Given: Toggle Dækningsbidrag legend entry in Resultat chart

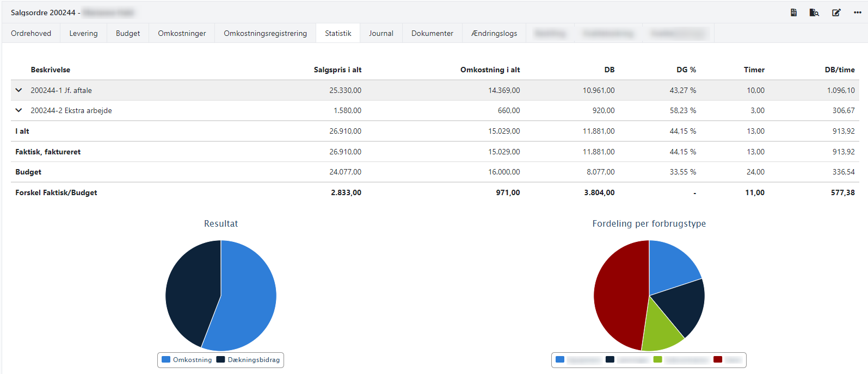Looking at the screenshot, I should pos(248,360).
